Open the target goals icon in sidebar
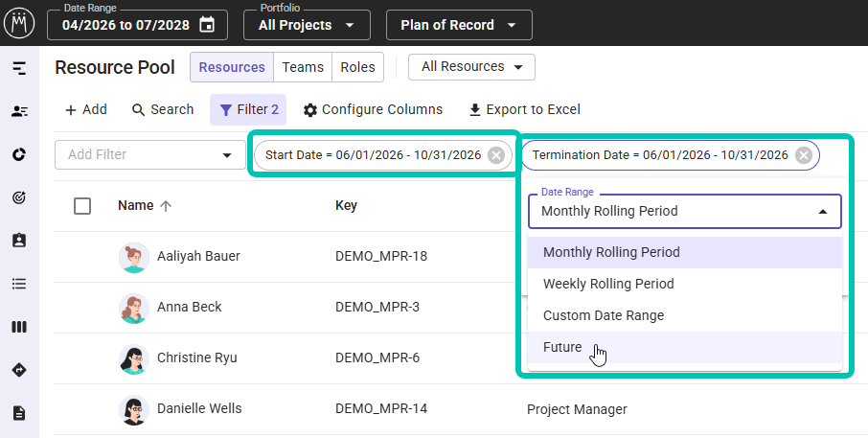The height and width of the screenshot is (438, 868). (x=19, y=197)
